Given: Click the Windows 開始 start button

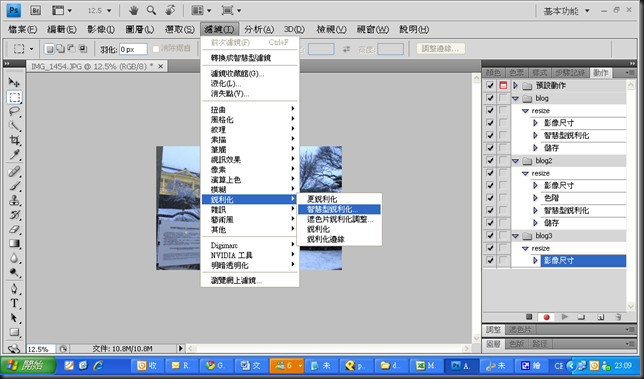Looking at the screenshot, I should pyautogui.click(x=28, y=365).
